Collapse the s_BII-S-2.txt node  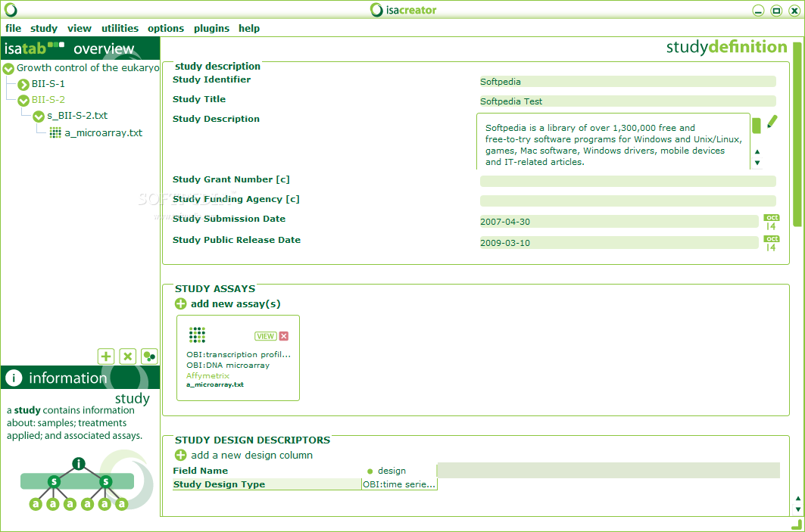(39, 117)
